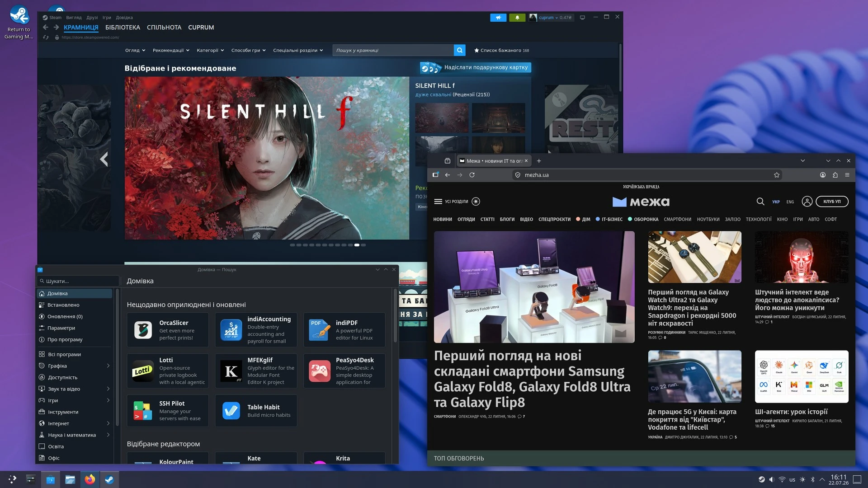Click Надіслати подарункову картку in Steam
Screen dimensions: 868x488
click(476, 67)
